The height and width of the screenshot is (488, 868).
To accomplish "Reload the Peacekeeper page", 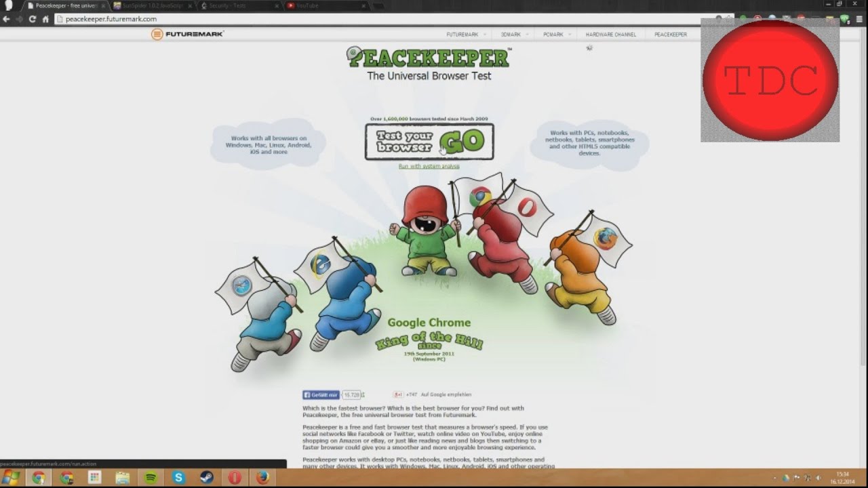I will (32, 19).
